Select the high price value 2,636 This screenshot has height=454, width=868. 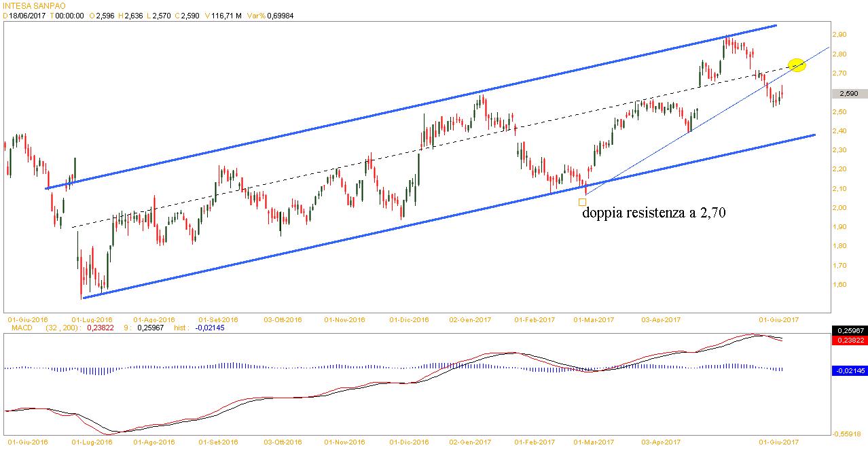coord(135,15)
